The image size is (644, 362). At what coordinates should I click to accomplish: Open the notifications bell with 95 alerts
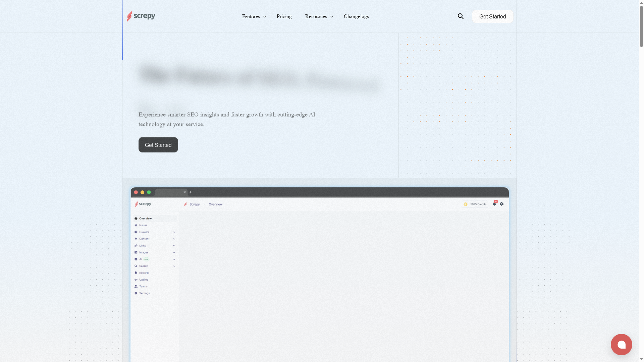pyautogui.click(x=494, y=203)
